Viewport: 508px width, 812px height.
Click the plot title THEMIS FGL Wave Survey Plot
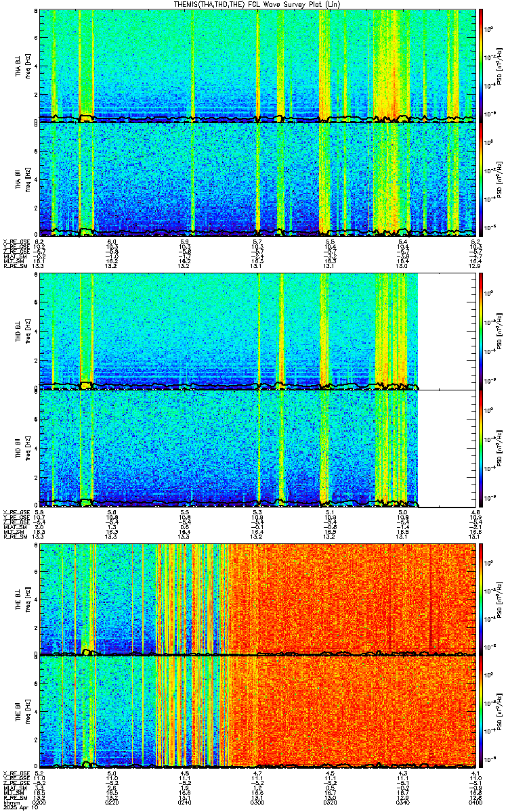258,4
